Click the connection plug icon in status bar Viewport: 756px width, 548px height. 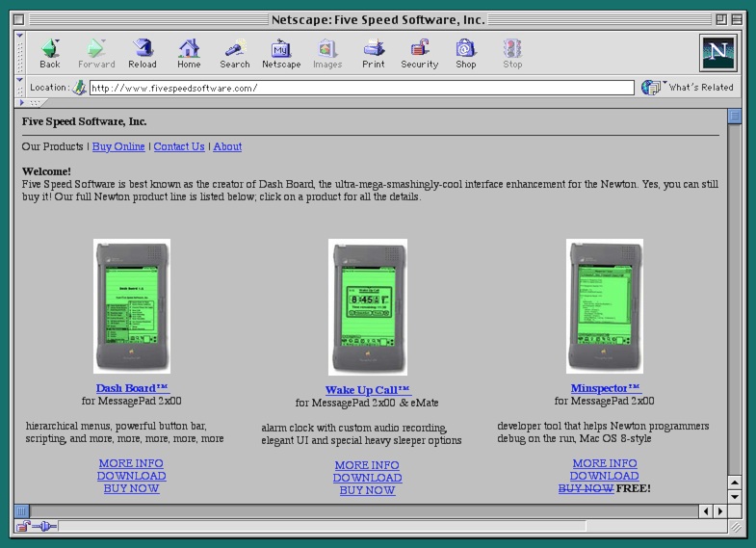click(x=44, y=526)
